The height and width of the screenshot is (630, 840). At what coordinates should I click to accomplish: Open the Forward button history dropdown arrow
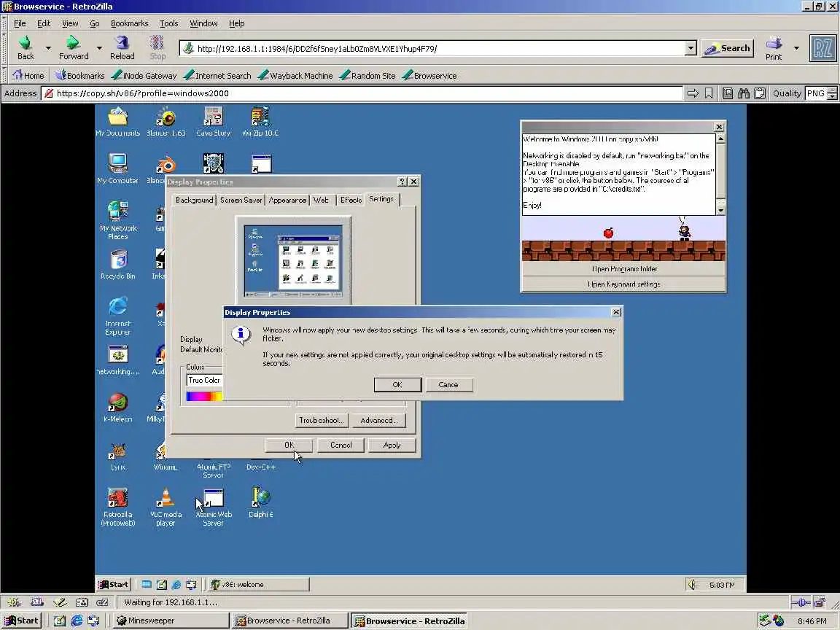tap(99, 48)
